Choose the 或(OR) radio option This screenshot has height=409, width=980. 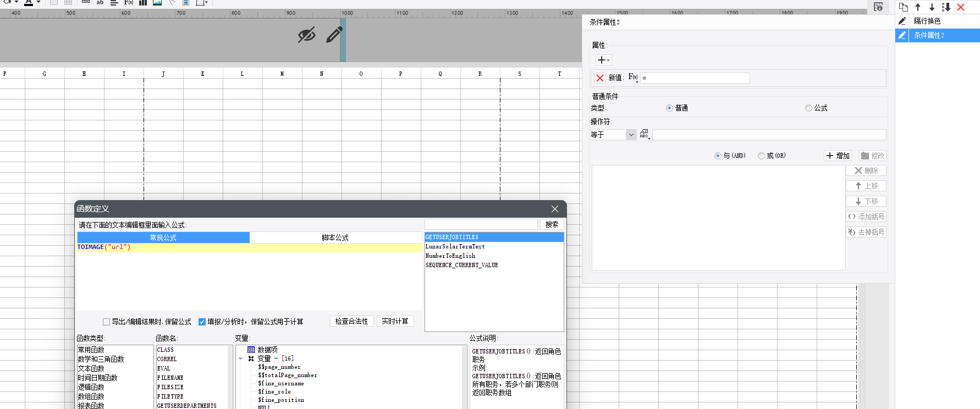[761, 156]
